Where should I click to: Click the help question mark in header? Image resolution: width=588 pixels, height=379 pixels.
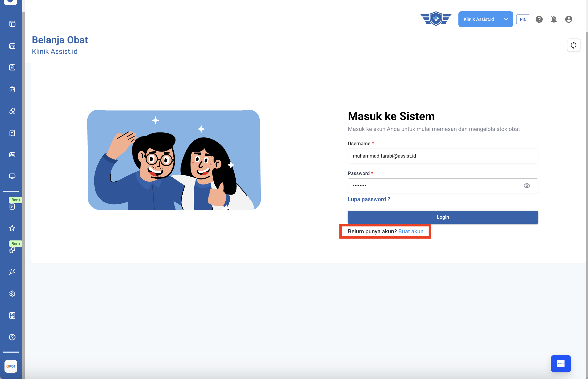[x=539, y=19]
